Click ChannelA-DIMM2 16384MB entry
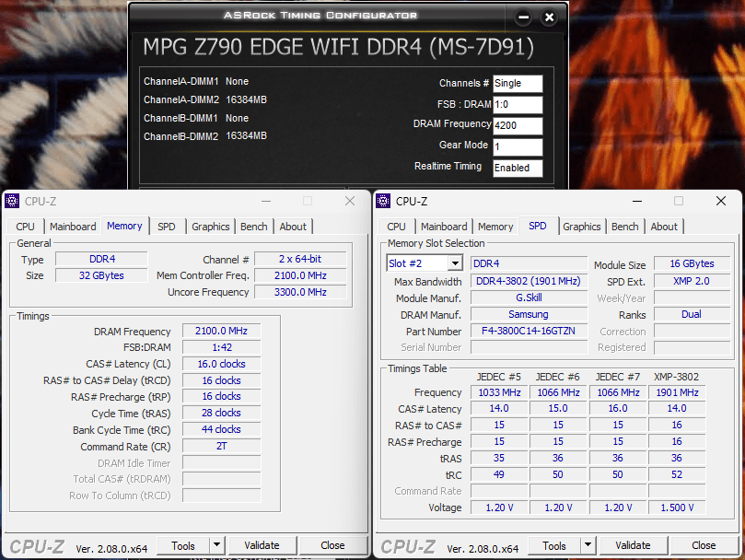Screen dimensions: 745x560 coord(205,99)
